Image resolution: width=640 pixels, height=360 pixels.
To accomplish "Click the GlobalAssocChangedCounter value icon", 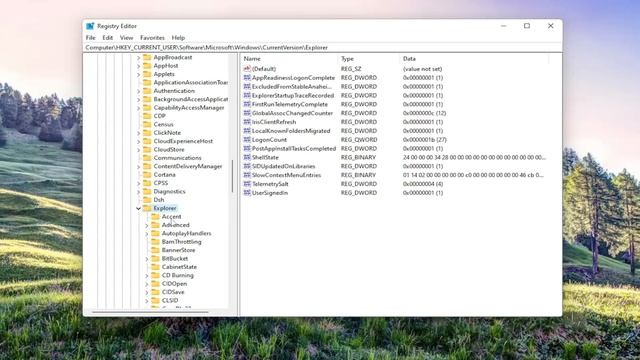I will [247, 113].
